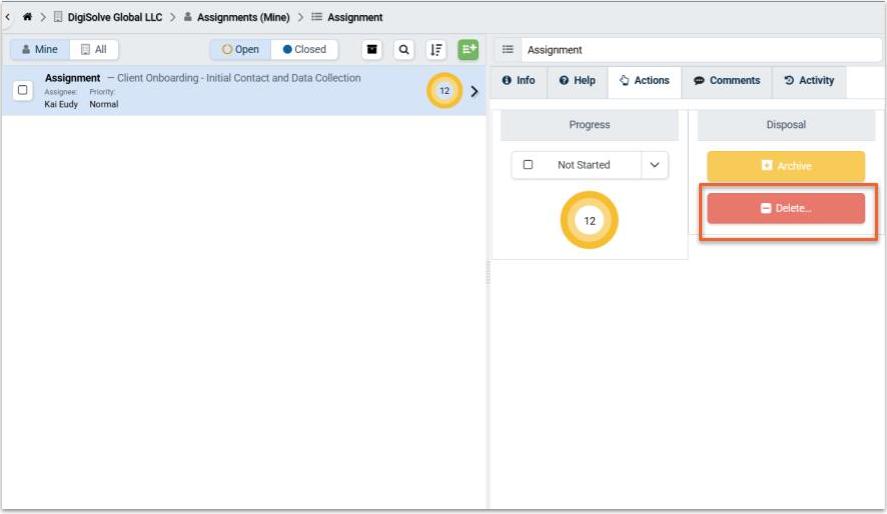
Task: Click the back arrow in breadcrumb bar
Action: coord(9,17)
